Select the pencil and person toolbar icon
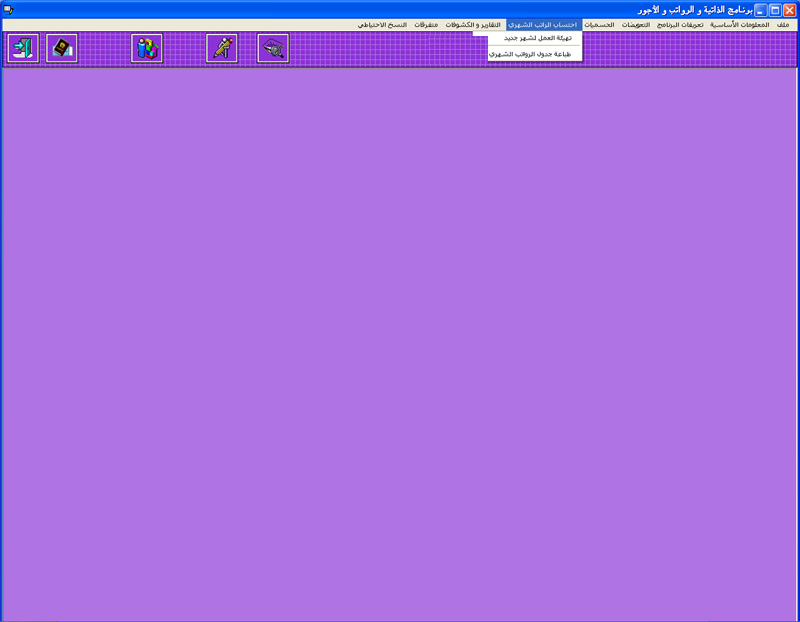 point(222,48)
